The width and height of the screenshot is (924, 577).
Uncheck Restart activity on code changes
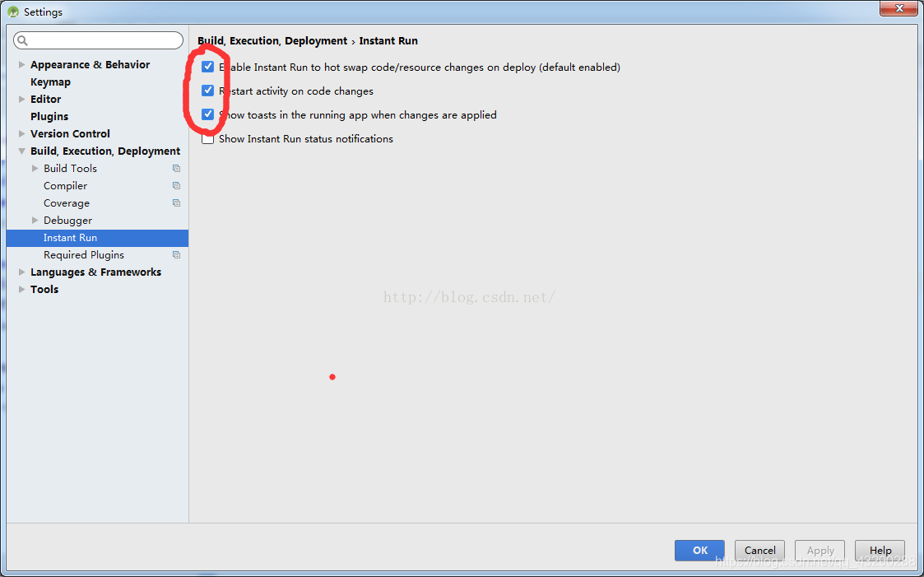pyautogui.click(x=207, y=91)
